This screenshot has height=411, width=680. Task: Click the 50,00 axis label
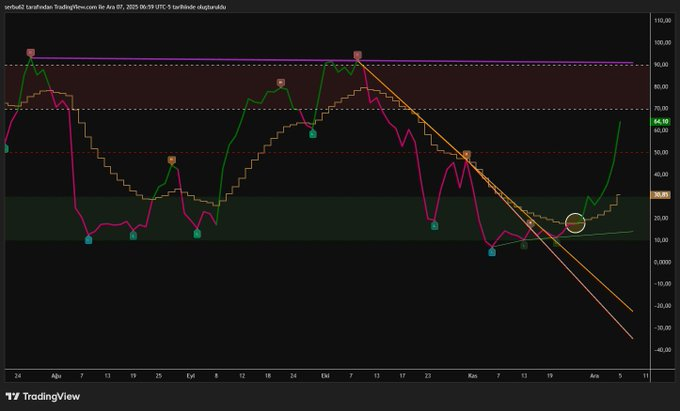coord(662,153)
